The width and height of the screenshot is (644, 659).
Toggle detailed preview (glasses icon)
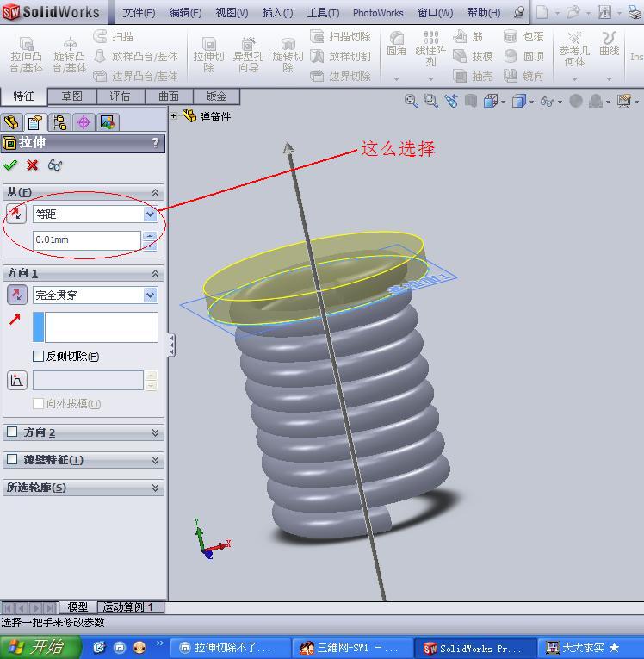pyautogui.click(x=55, y=165)
